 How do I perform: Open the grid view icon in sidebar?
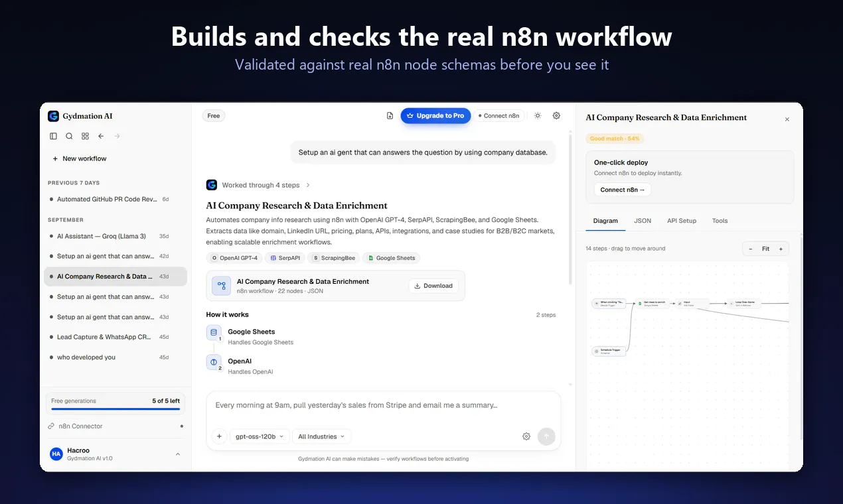(85, 136)
